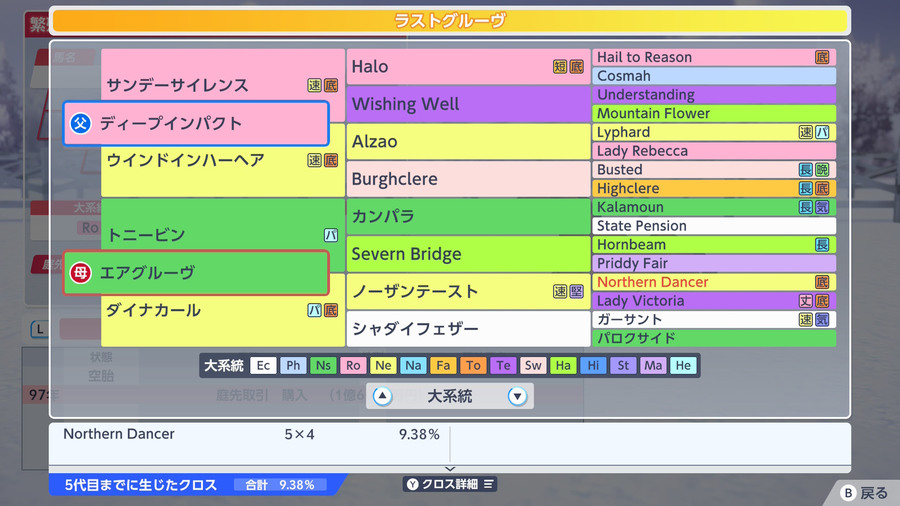This screenshot has width=900, height=506.
Task: Click the 短 icon on Halo
Action: coord(560,67)
